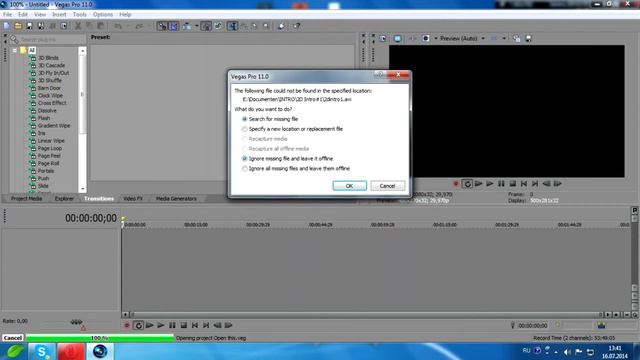Toggle Loop Playback under video preview
The image size is (640, 360).
467,184
